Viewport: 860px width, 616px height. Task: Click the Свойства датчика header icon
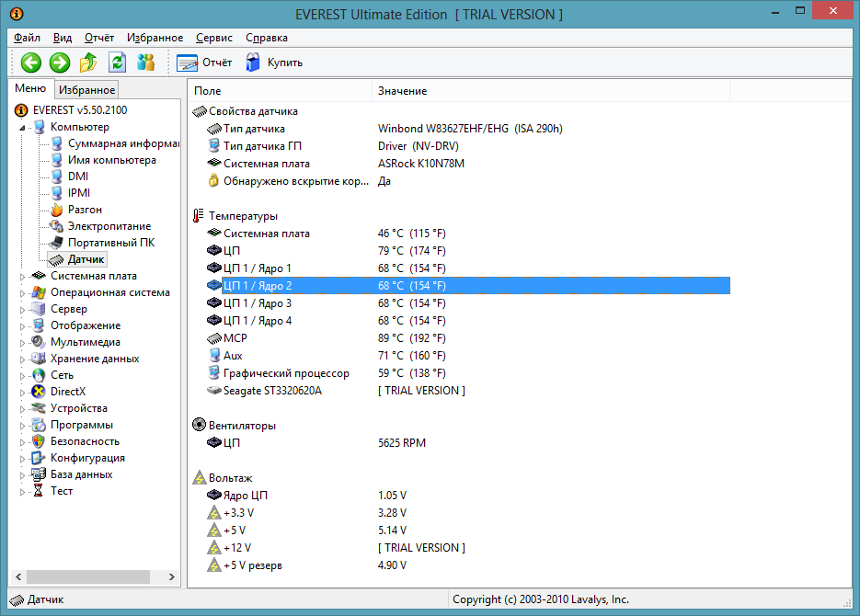pyautogui.click(x=199, y=111)
